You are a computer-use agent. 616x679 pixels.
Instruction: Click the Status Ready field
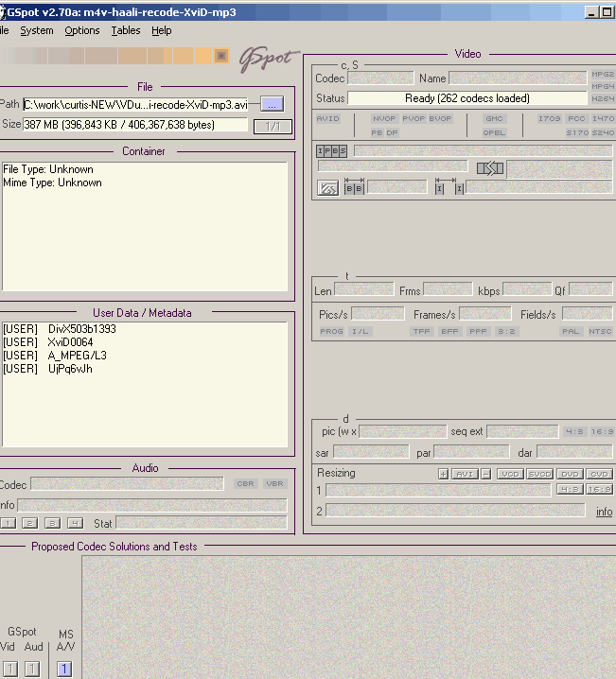[467, 98]
